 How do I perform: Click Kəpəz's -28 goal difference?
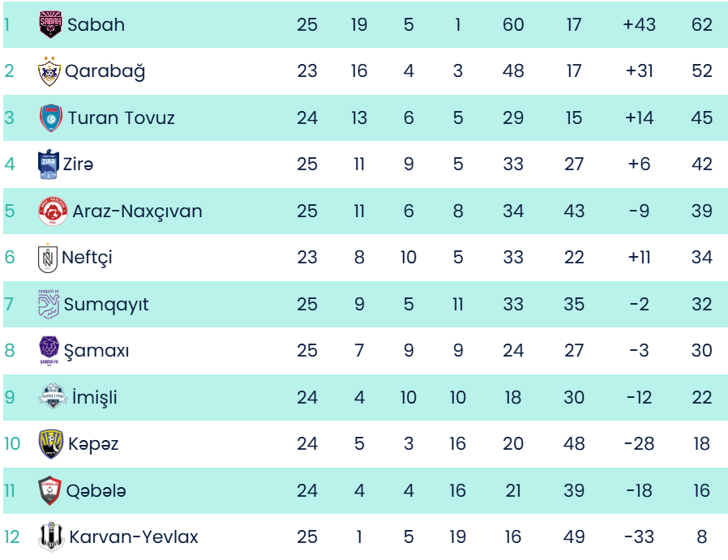(640, 444)
